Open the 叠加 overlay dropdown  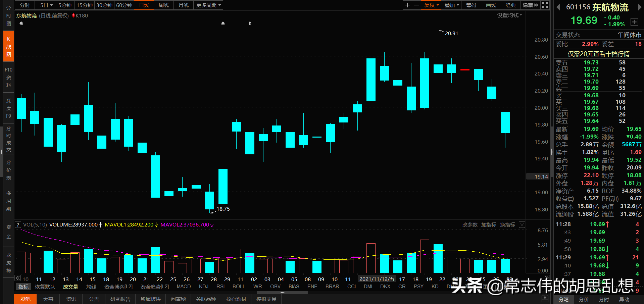coord(451,5)
